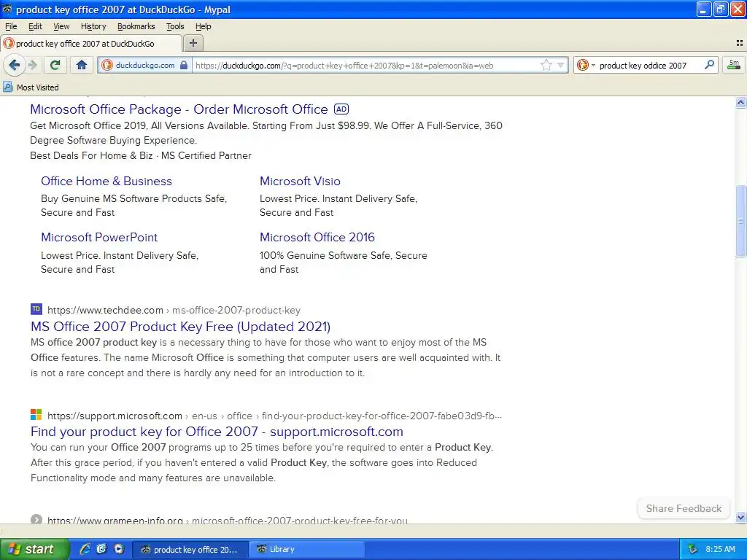Viewport: 747px width, 560px height.
Task: Run search with the magnifier icon
Action: point(709,65)
